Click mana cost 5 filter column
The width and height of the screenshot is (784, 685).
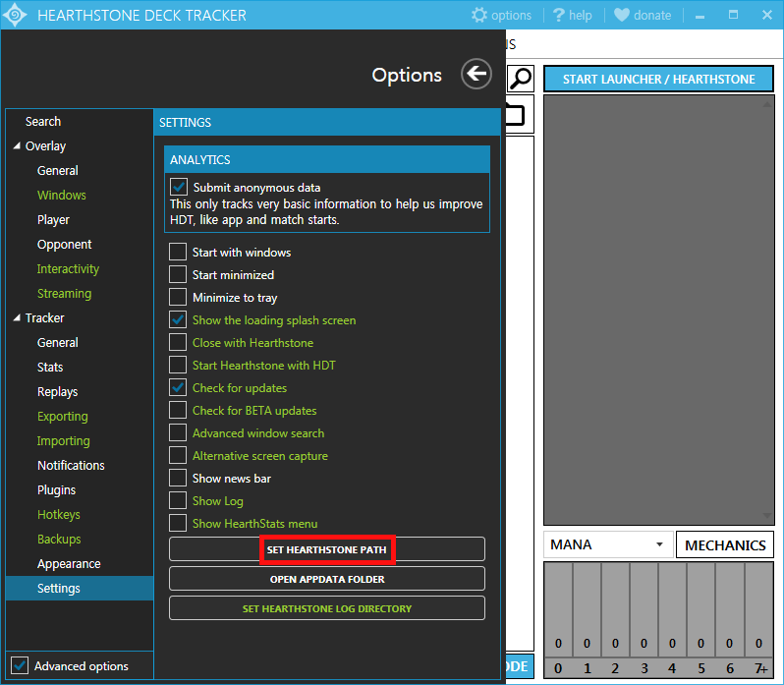[701, 618]
